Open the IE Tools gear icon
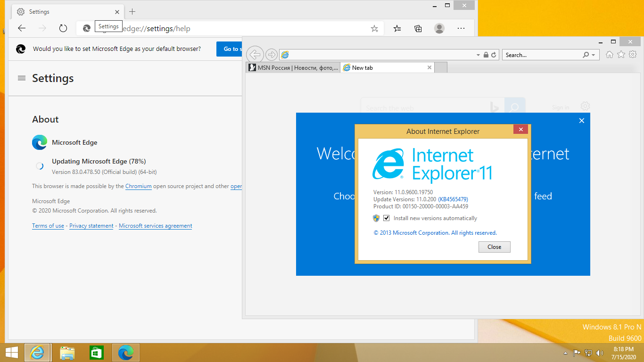644x362 pixels. pos(633,55)
